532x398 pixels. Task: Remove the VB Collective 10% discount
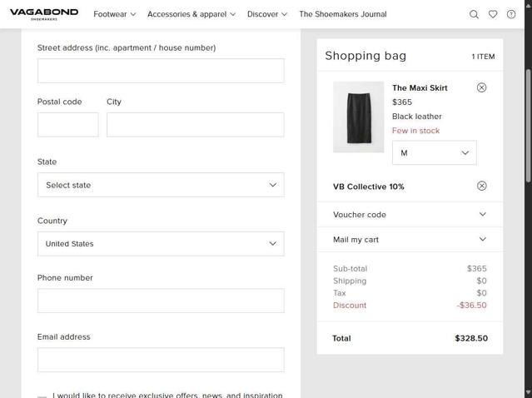pyautogui.click(x=481, y=186)
